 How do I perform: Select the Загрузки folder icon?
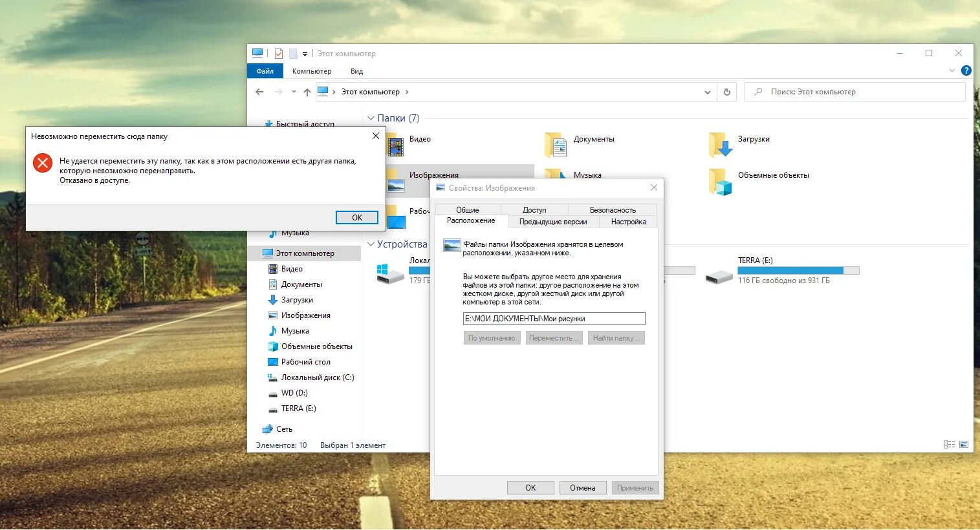(721, 145)
